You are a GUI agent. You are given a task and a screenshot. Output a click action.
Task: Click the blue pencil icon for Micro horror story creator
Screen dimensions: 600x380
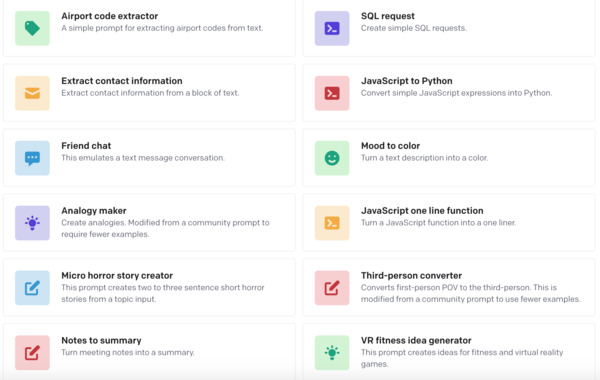(32, 288)
